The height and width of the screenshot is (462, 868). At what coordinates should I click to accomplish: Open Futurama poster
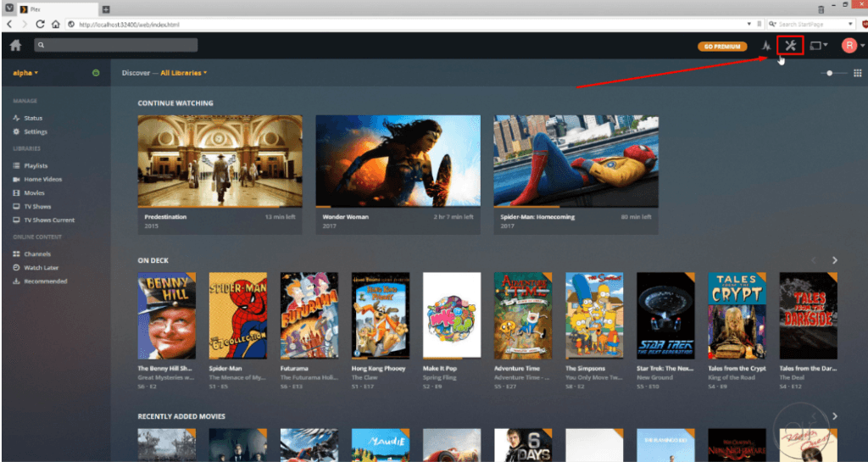click(x=309, y=315)
